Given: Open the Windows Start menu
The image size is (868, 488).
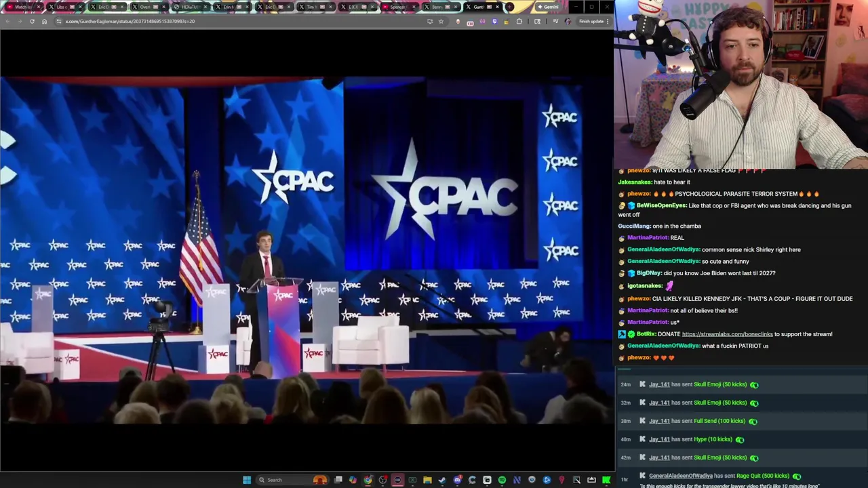Looking at the screenshot, I should click(x=247, y=480).
